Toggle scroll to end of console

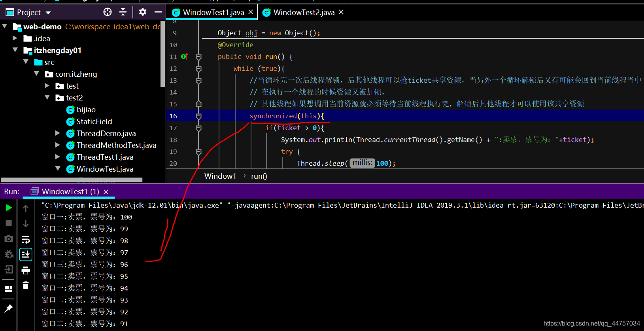click(26, 254)
